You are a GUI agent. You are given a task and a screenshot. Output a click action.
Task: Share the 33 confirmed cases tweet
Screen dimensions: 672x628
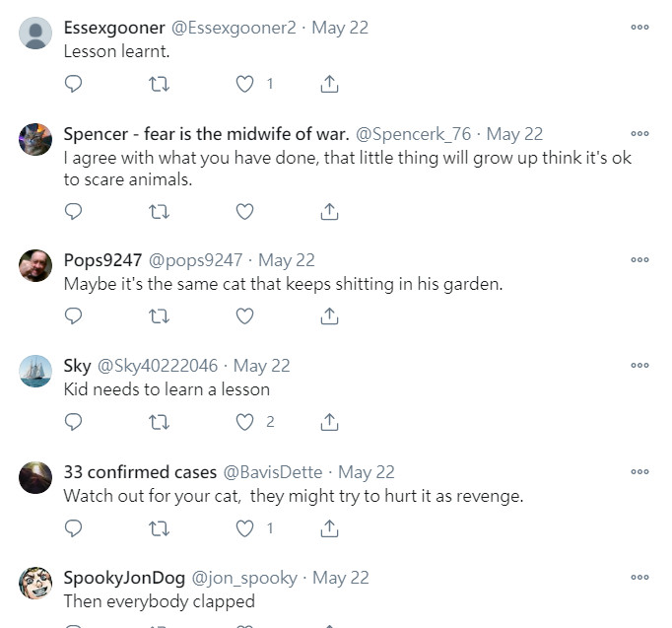(330, 528)
